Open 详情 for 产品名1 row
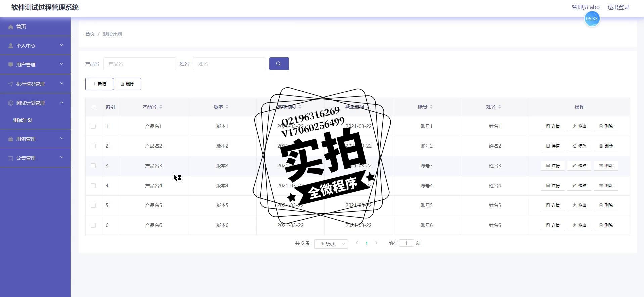The width and height of the screenshot is (644, 297). pyautogui.click(x=553, y=126)
